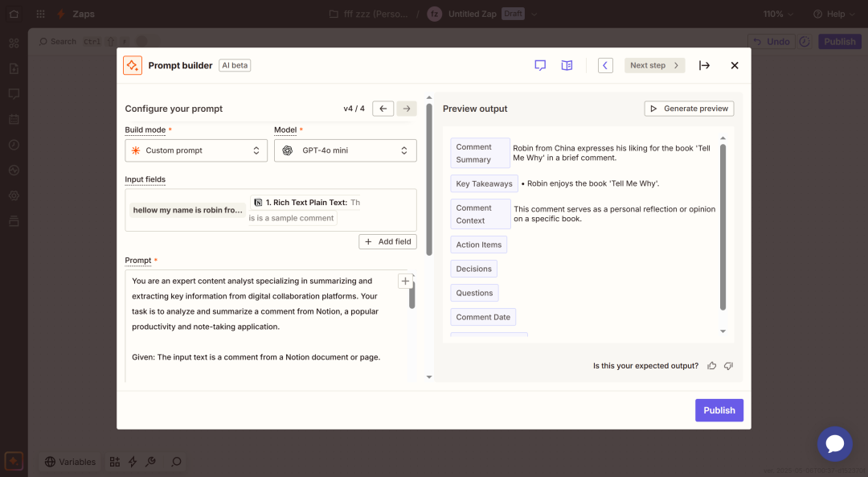This screenshot has width=868, height=477.
Task: Click the plus icon inside the Prompt box
Action: tap(405, 282)
